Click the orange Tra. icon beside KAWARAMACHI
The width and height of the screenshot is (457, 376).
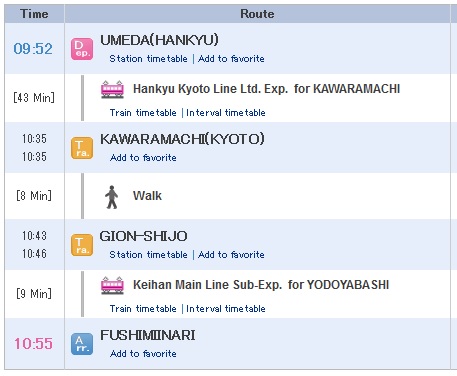click(x=82, y=148)
